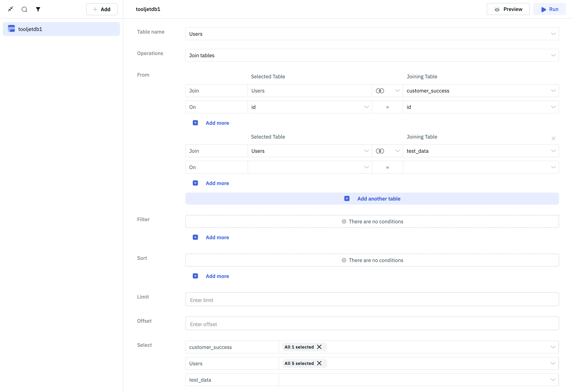572x392 pixels.
Task: Click the join type icon for test_data
Action: pyautogui.click(x=380, y=151)
